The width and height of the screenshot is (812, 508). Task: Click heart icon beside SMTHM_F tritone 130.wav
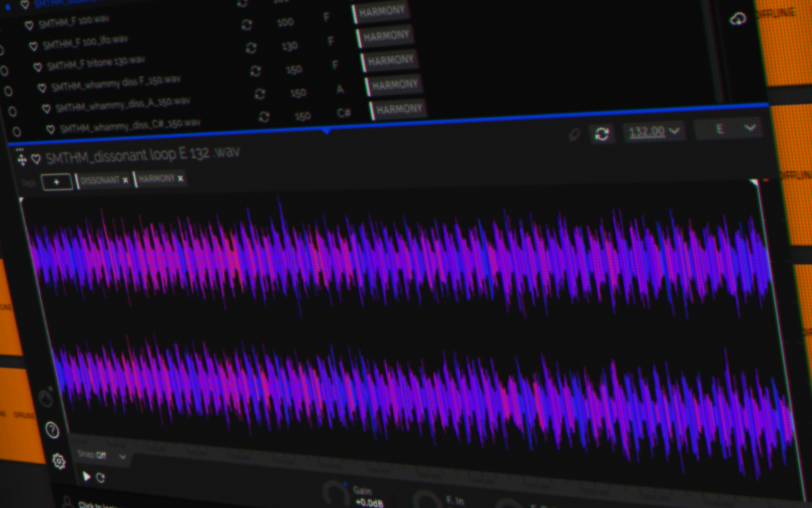click(x=37, y=67)
